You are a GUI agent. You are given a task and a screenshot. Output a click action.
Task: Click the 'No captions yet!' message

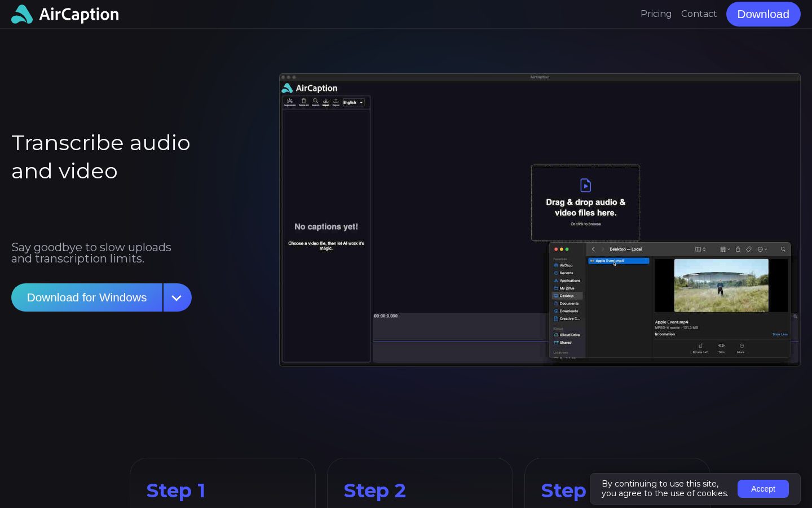pos(326,227)
